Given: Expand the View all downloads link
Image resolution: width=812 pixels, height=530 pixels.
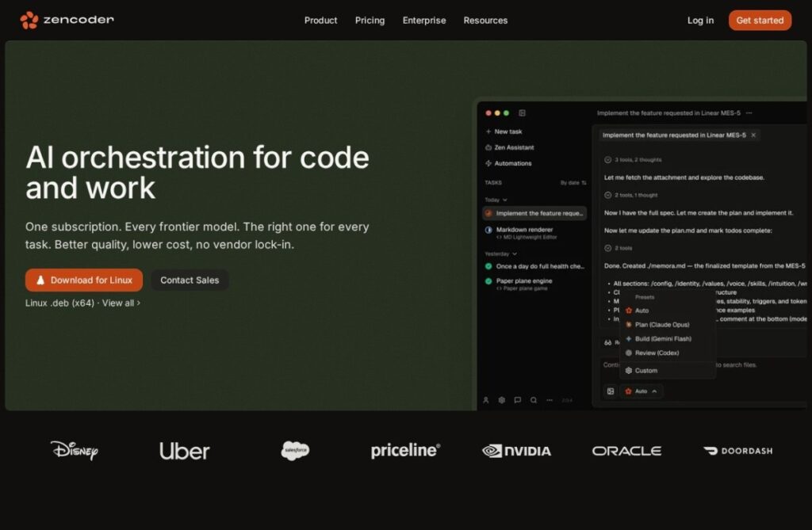Looking at the screenshot, I should coord(121,303).
